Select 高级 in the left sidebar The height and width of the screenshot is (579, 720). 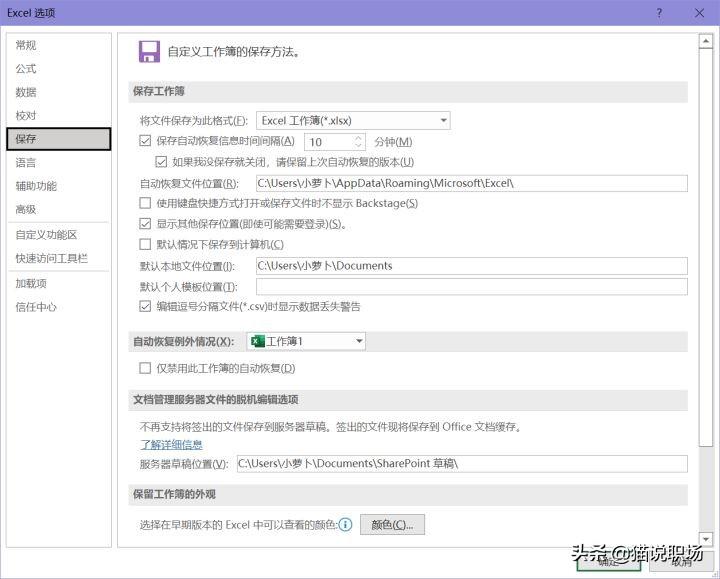coord(26,209)
